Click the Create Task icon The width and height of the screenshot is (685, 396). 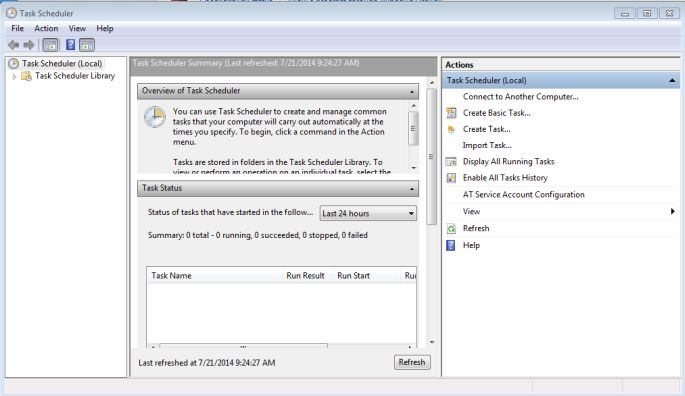click(451, 129)
